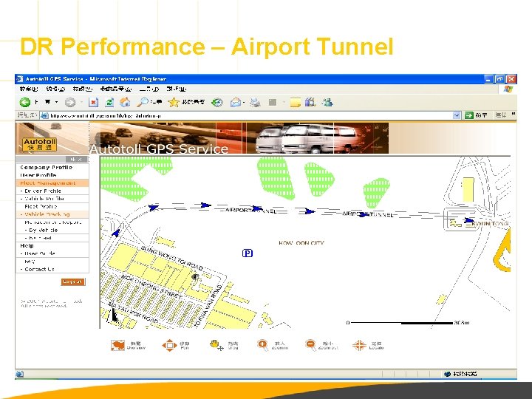Click the Autotoll logo in banner
This screenshot has height=399, width=532.
[x=39, y=144]
